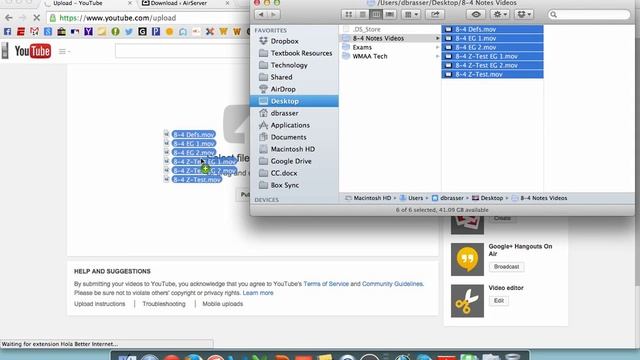Open Community Guidelines link
The width and height of the screenshot is (640, 360).
(392, 284)
